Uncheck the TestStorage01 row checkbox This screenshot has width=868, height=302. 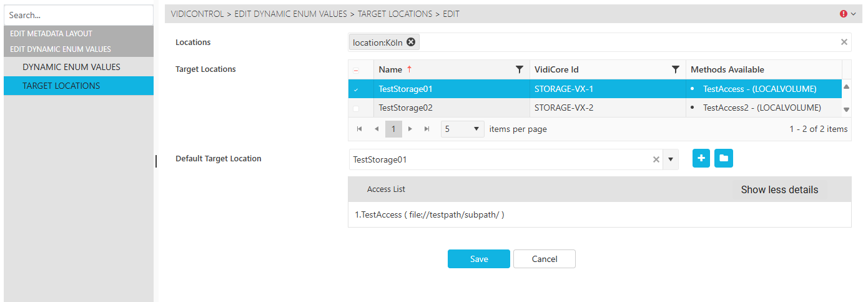pos(356,89)
